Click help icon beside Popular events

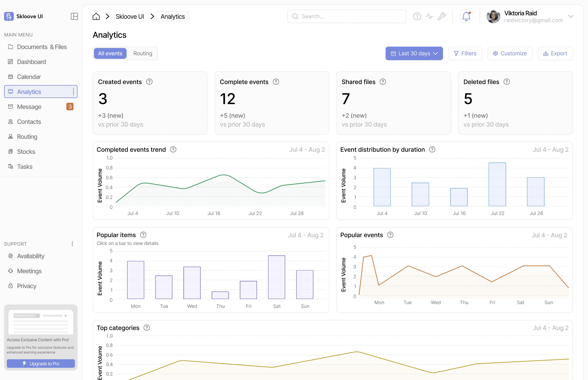coord(390,235)
